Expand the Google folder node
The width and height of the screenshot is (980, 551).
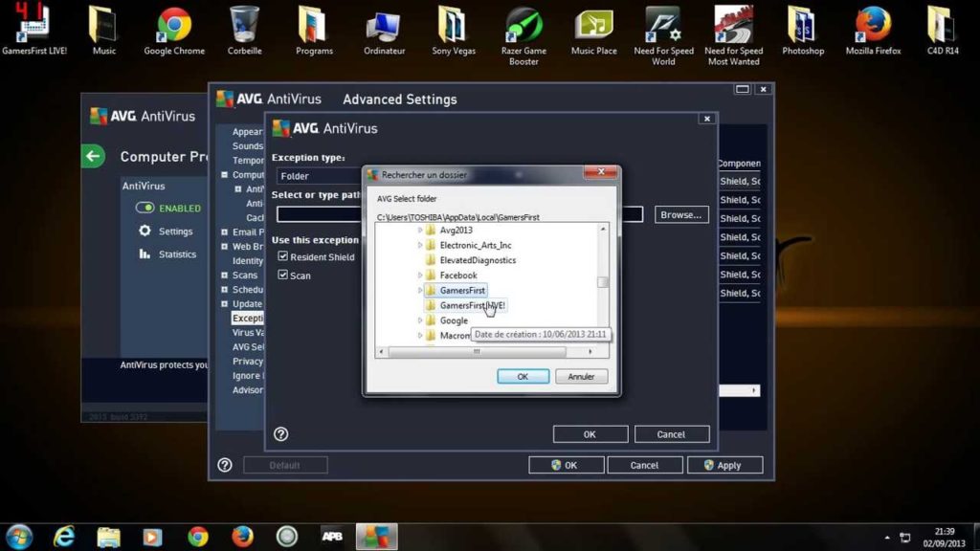coord(420,320)
